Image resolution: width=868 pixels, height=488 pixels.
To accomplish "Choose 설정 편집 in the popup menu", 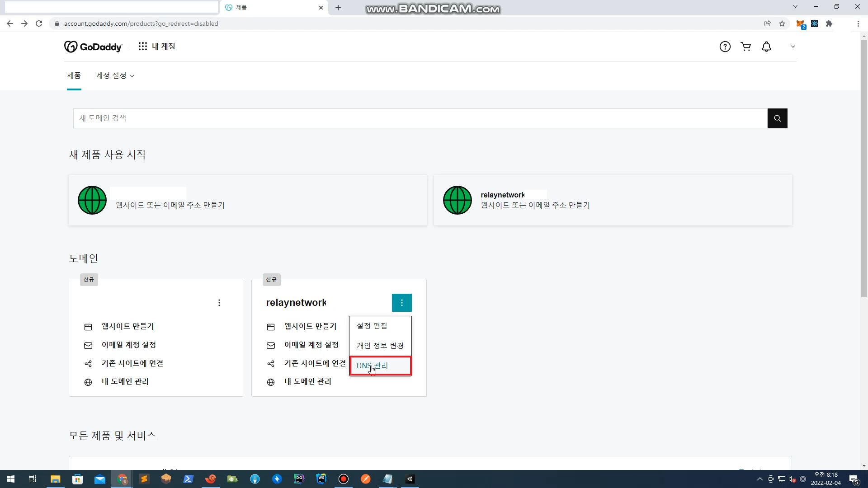I will 372,326.
